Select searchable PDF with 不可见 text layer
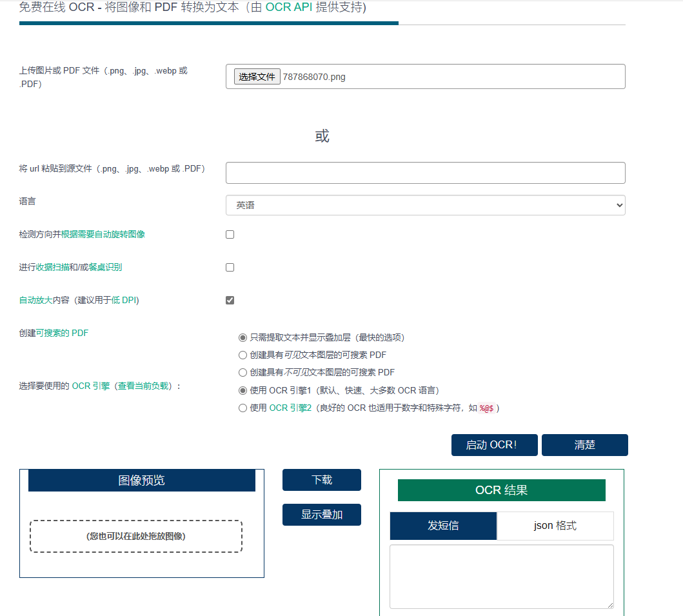 coord(243,372)
